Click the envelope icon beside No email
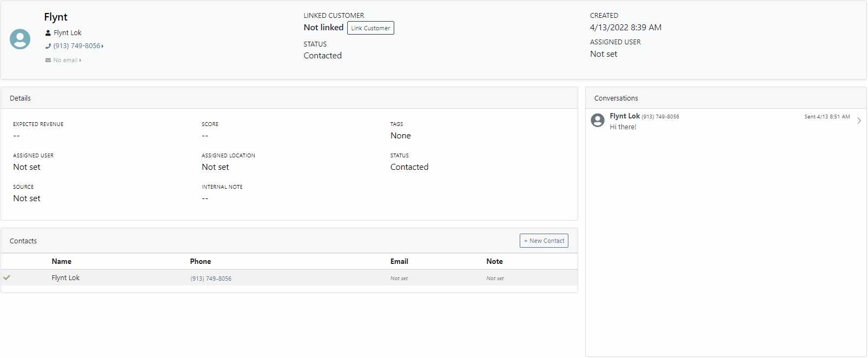868x358 pixels. 48,60
